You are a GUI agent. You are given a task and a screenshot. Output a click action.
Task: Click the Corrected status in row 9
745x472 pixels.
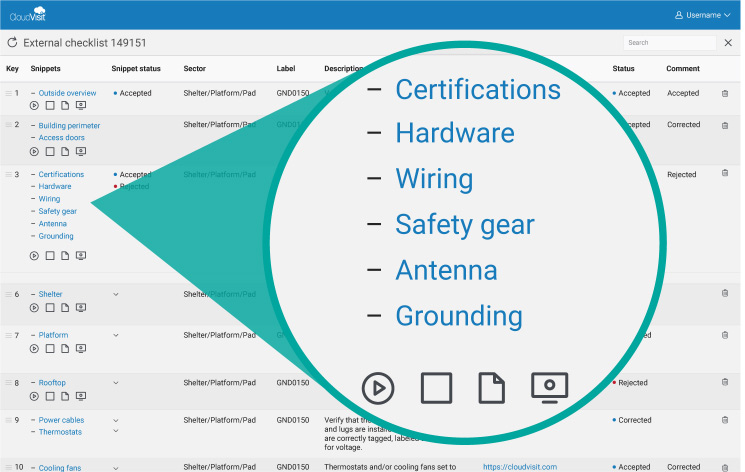[632, 420]
